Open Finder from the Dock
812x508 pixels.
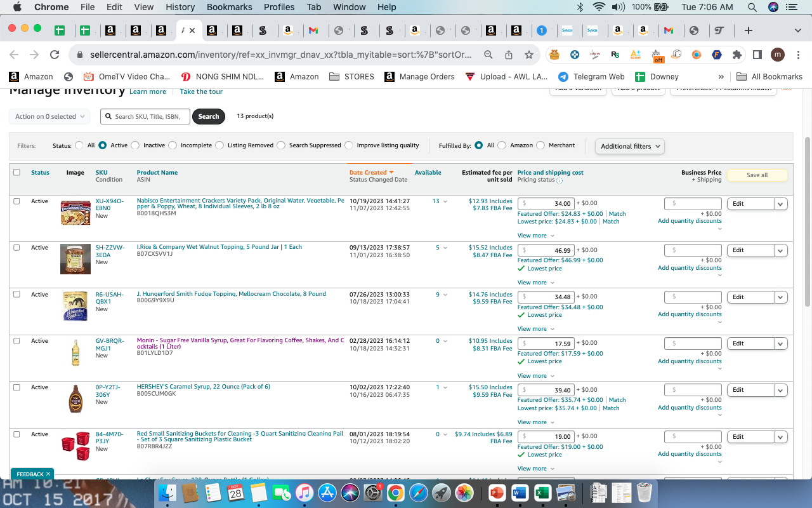(x=167, y=492)
